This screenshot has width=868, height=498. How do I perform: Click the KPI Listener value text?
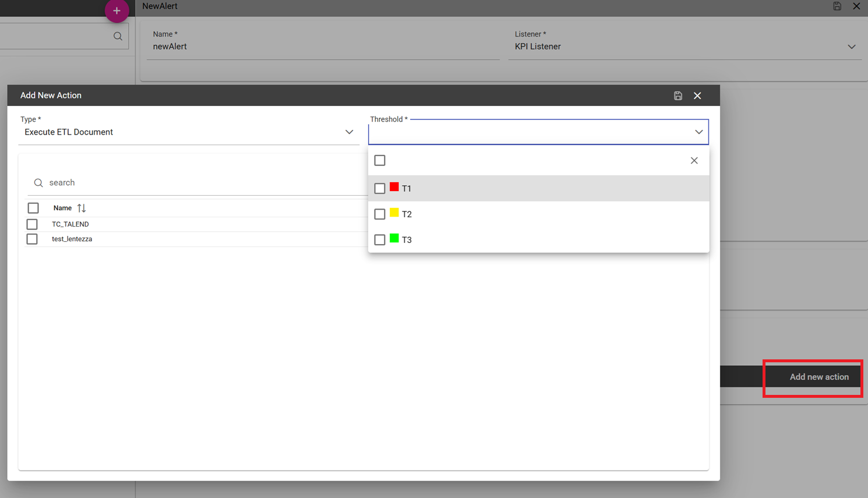(x=538, y=47)
